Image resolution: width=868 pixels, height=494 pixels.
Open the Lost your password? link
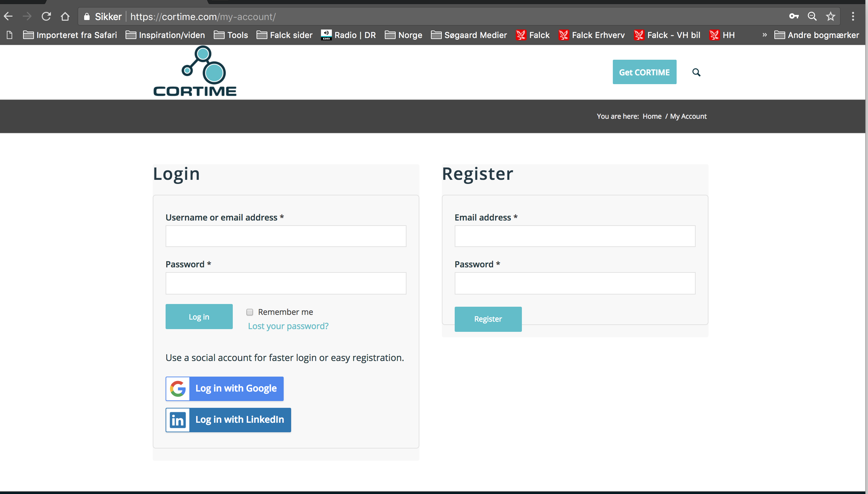(288, 326)
